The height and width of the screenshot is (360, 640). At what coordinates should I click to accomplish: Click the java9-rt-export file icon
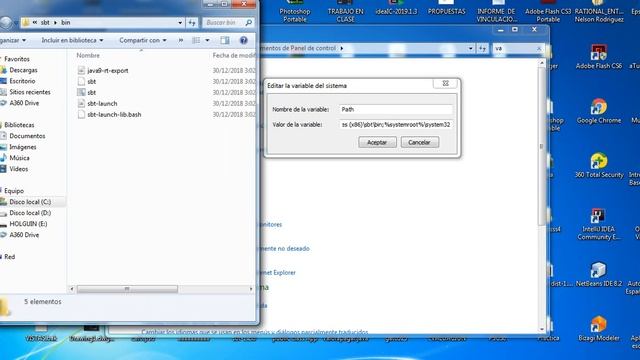coord(81,71)
